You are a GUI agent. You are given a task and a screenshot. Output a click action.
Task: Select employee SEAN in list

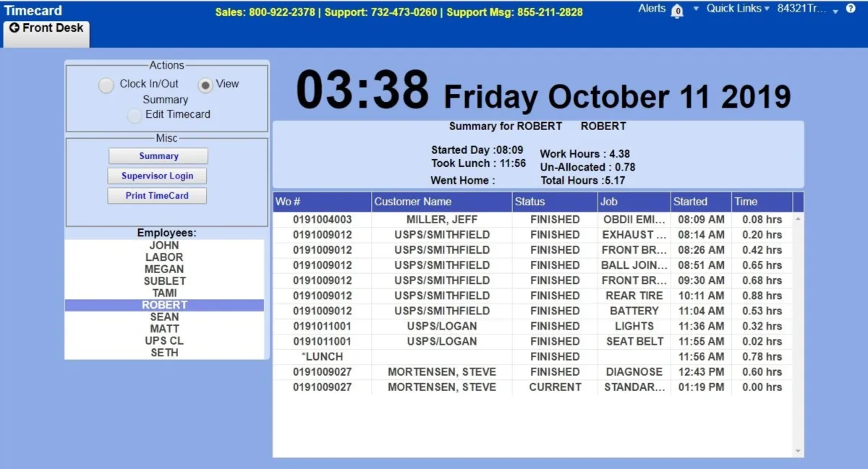(164, 317)
